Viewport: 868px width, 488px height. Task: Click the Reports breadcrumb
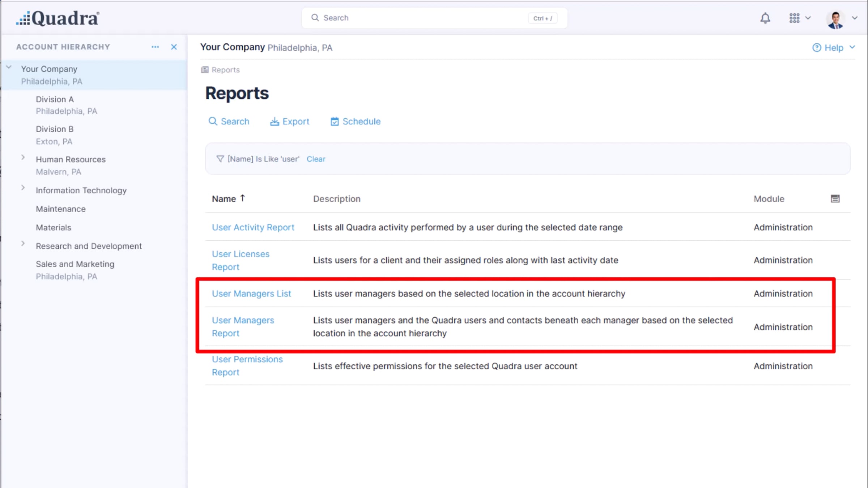pyautogui.click(x=221, y=70)
